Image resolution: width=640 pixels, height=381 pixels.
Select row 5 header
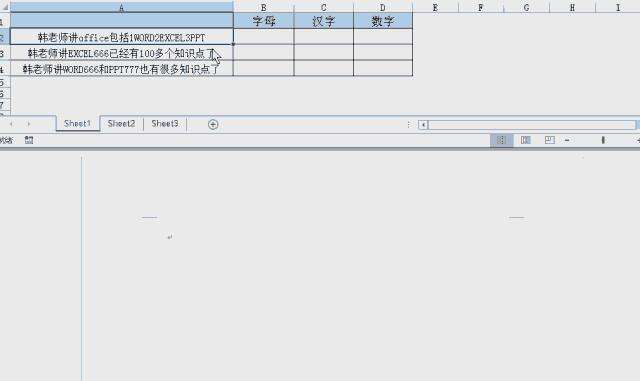[4, 82]
